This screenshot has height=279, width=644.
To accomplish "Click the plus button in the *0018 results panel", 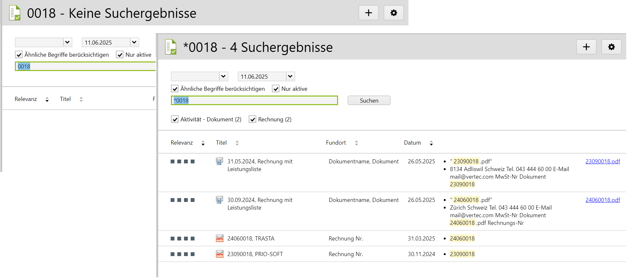I will [586, 47].
